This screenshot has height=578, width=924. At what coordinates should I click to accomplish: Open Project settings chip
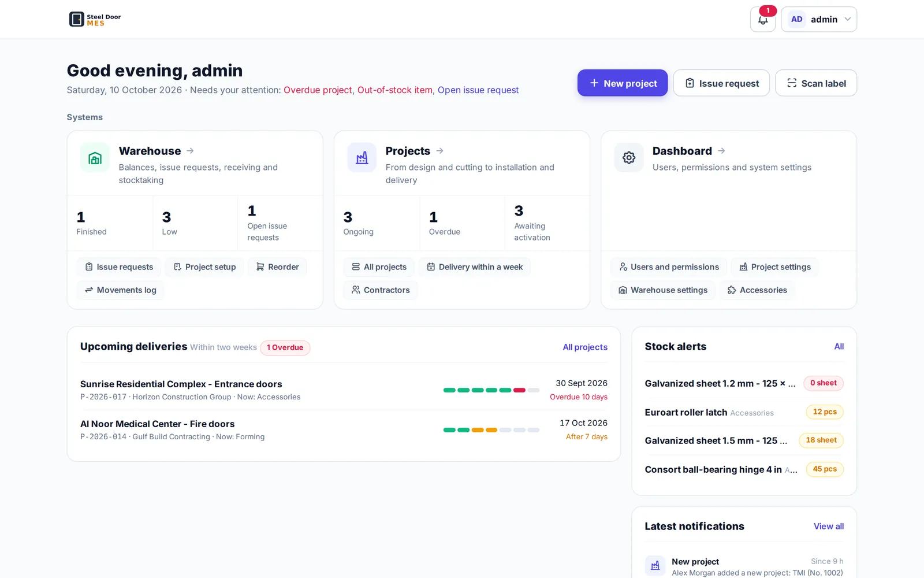pyautogui.click(x=775, y=267)
